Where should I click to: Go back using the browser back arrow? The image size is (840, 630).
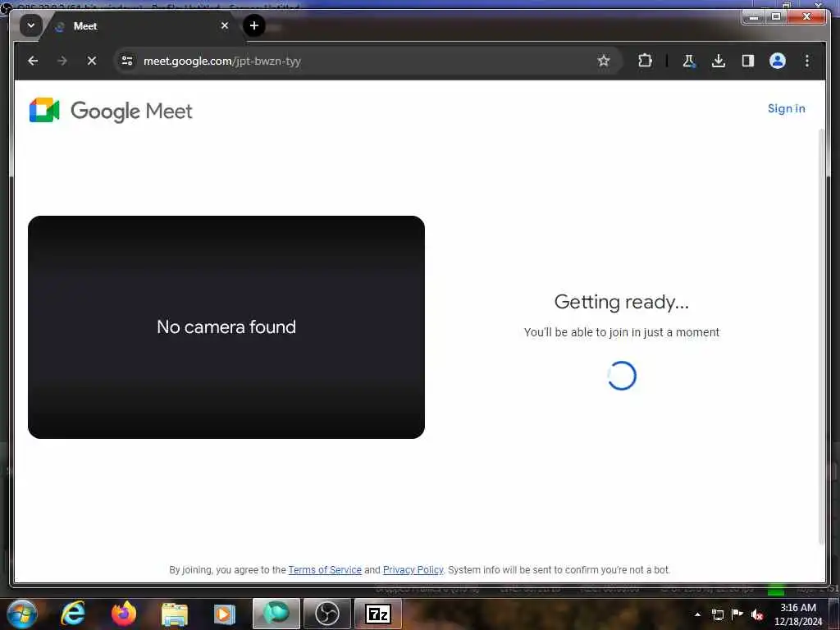[x=33, y=61]
